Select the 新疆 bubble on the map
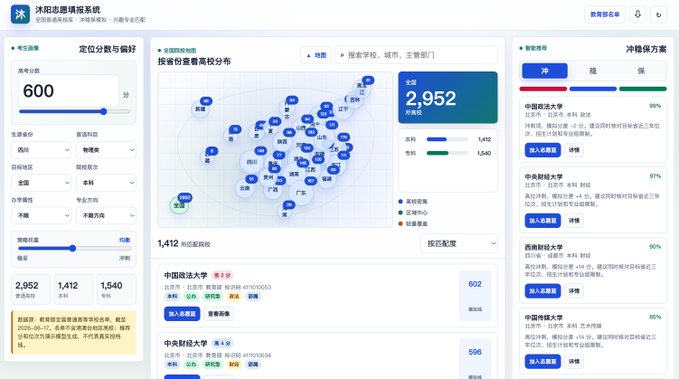The width and height of the screenshot is (679, 379). click(x=200, y=109)
